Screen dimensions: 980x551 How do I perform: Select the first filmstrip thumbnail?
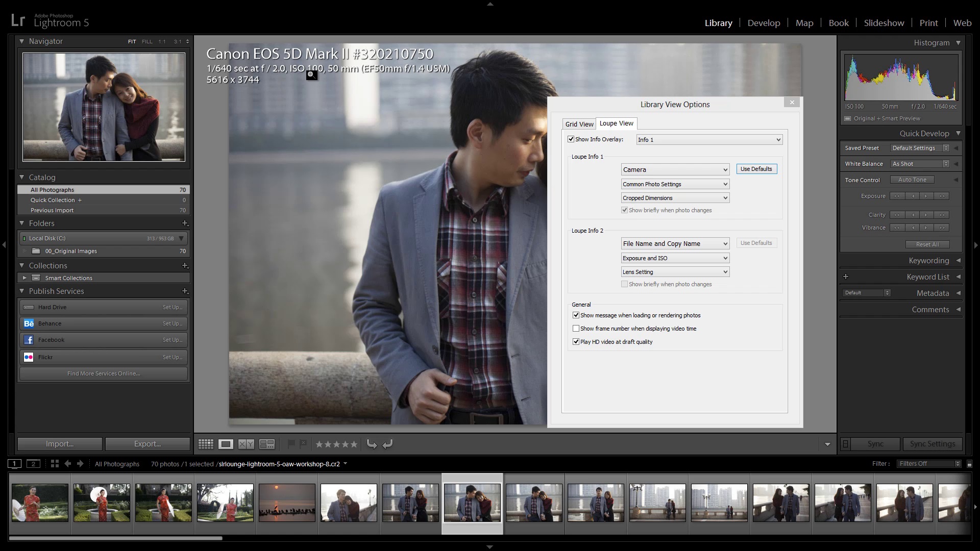pos(40,502)
